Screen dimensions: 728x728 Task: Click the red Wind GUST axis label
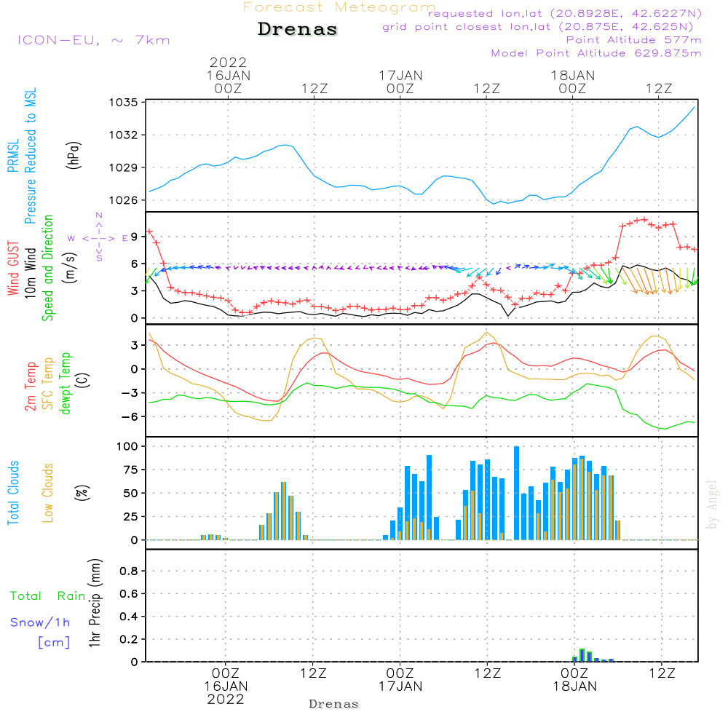13,269
